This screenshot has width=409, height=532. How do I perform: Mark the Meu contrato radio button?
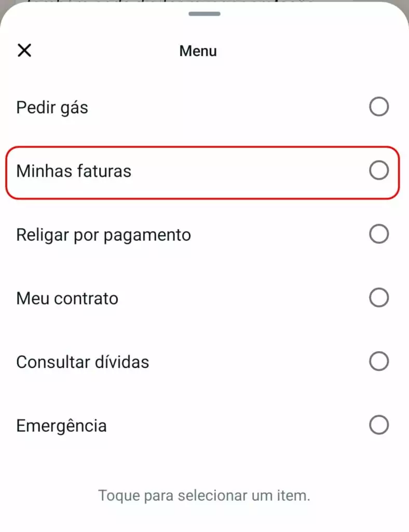(379, 298)
